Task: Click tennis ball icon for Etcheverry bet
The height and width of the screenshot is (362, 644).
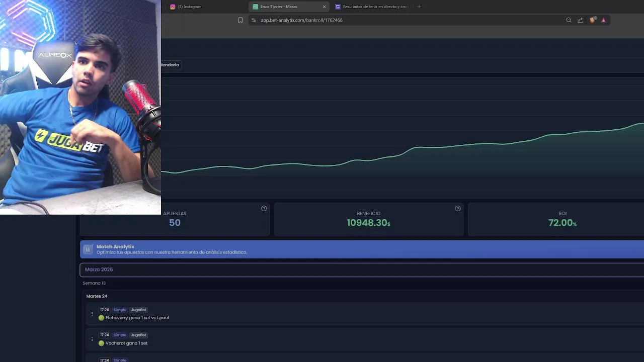Action: pos(101,318)
